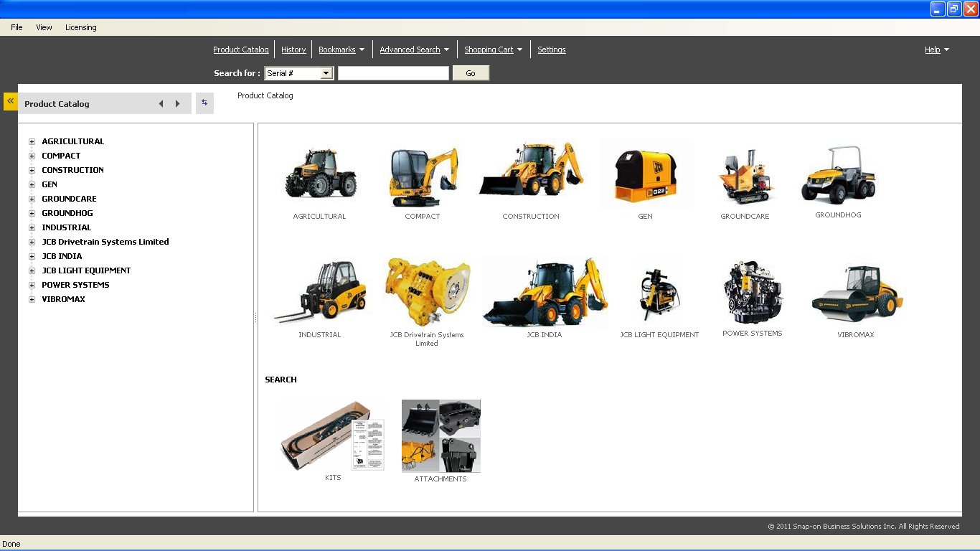Go forward using right arrow in Product Catalog panel

pos(178,104)
